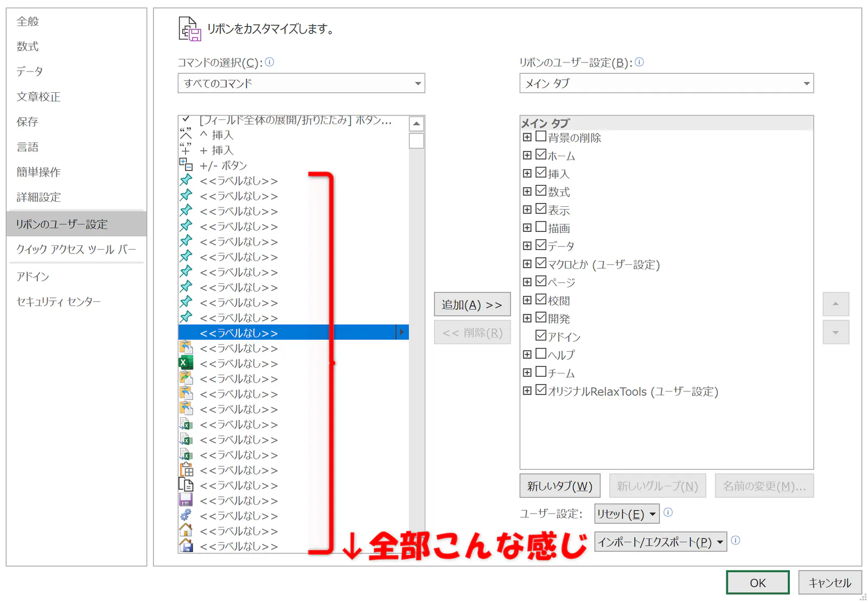Click the command list scrollbar up arrow
This screenshot has height=602, width=868.
[x=416, y=124]
